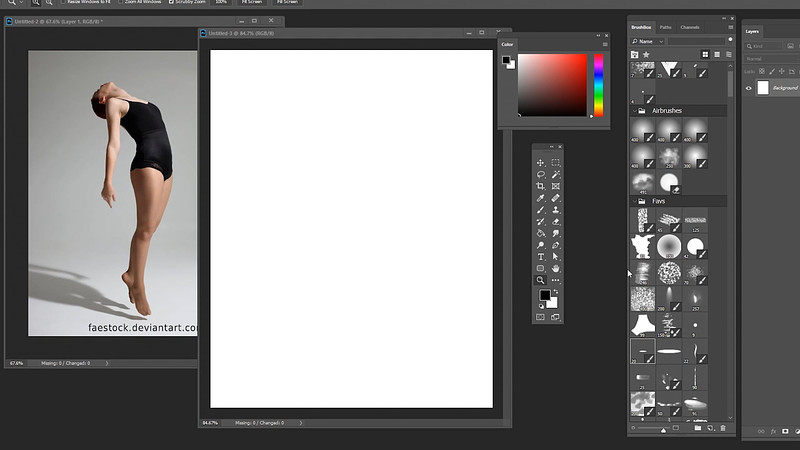Click the rainbow hue slider strip

pyautogui.click(x=598, y=85)
